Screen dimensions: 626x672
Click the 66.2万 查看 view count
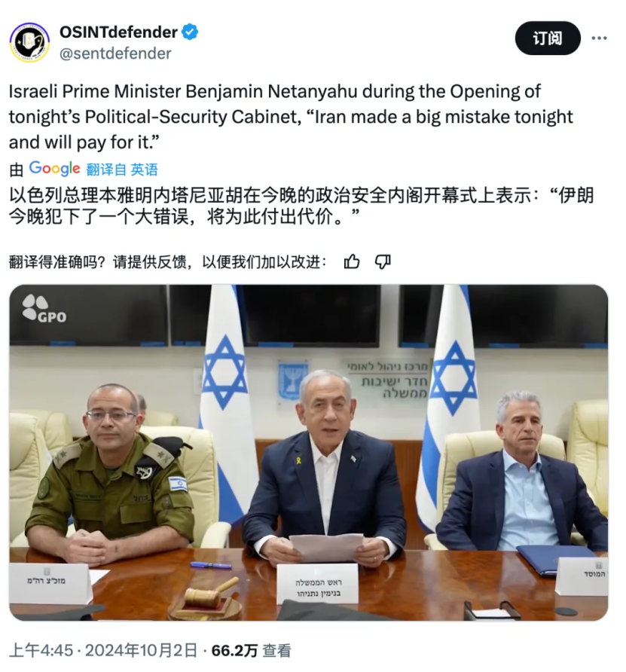(252, 651)
